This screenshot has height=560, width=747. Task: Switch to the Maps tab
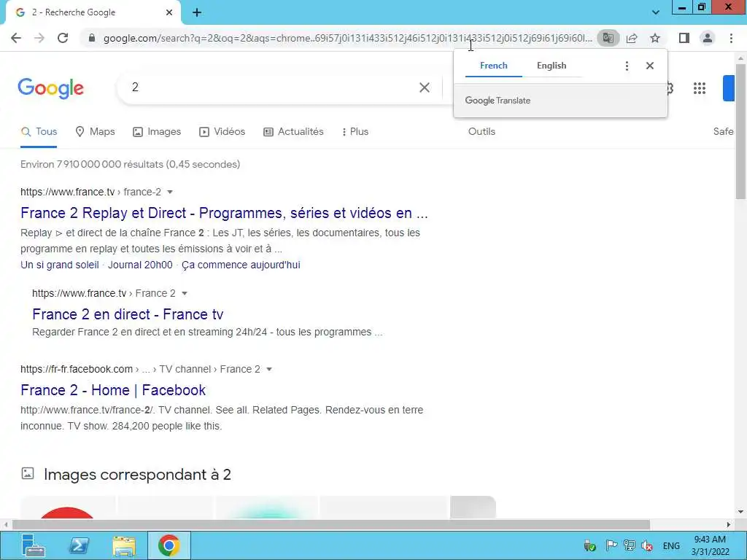(96, 132)
